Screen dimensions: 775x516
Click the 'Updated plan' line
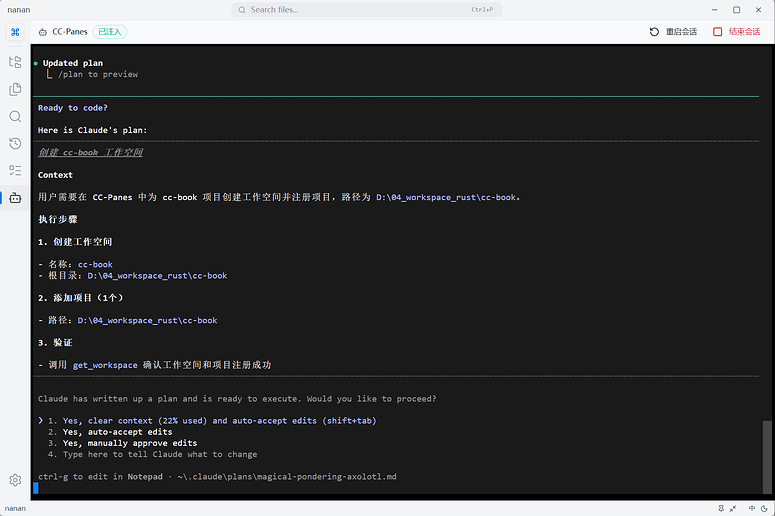point(73,63)
